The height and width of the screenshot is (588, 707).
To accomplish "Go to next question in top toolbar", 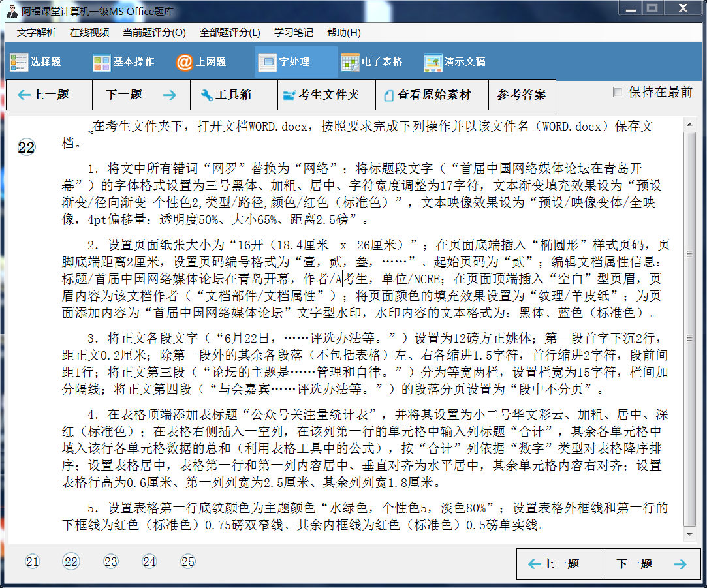I will [141, 95].
